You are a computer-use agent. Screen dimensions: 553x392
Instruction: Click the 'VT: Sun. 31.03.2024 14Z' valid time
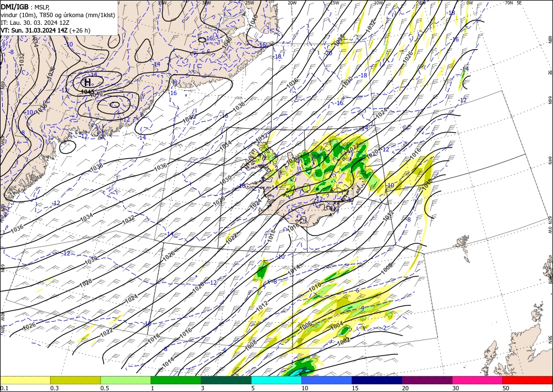[x=34, y=30]
